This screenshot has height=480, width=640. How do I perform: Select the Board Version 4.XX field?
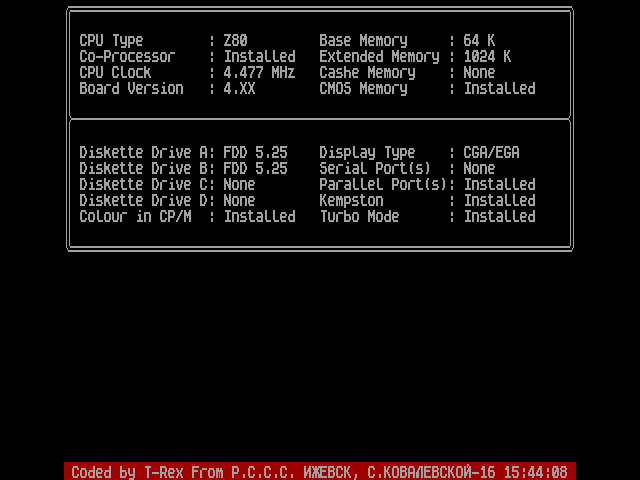(239, 89)
